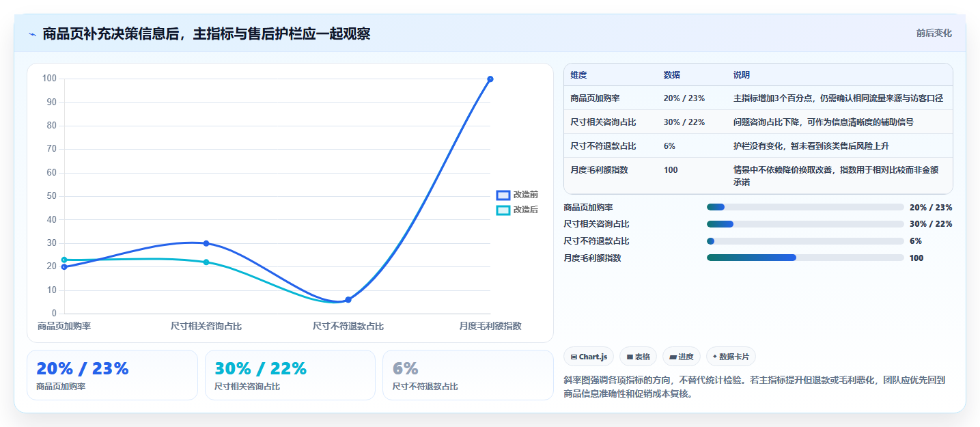
Task: Click the 6% data card
Action: pyautogui.click(x=468, y=375)
